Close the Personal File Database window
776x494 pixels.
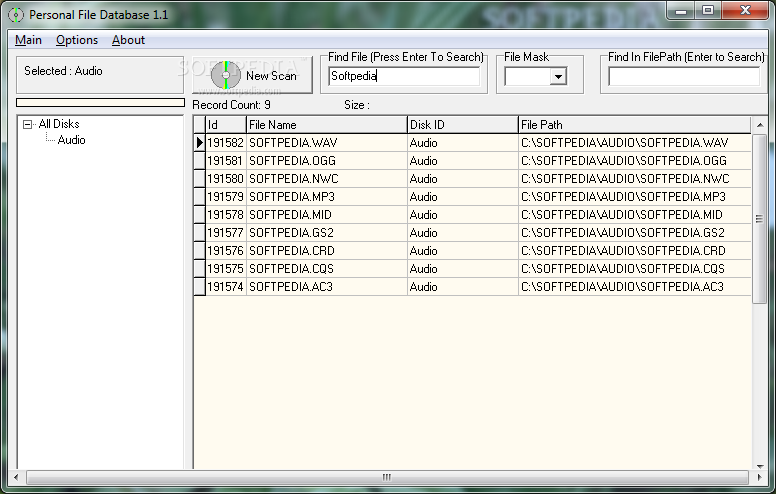[745, 10]
